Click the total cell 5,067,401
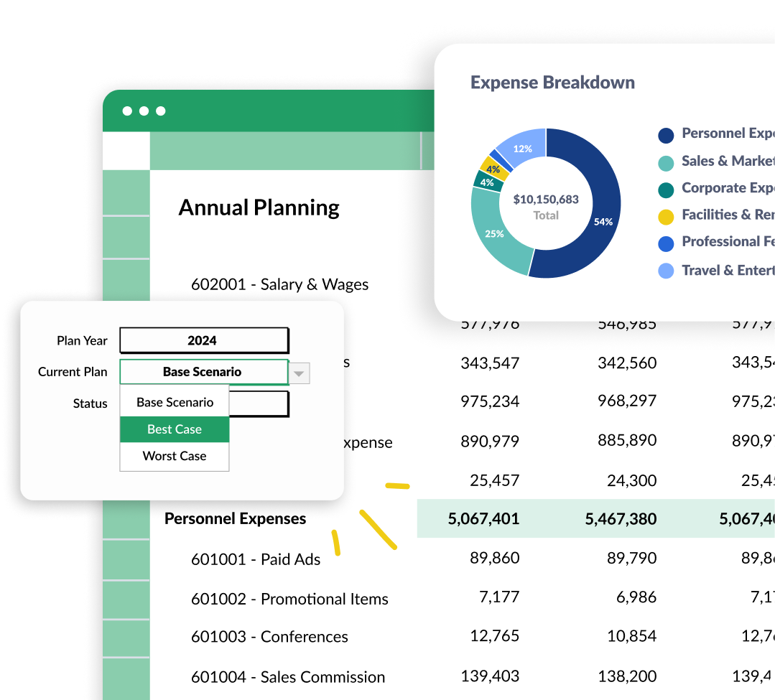Viewport: 775px width, 700px height. (x=483, y=518)
